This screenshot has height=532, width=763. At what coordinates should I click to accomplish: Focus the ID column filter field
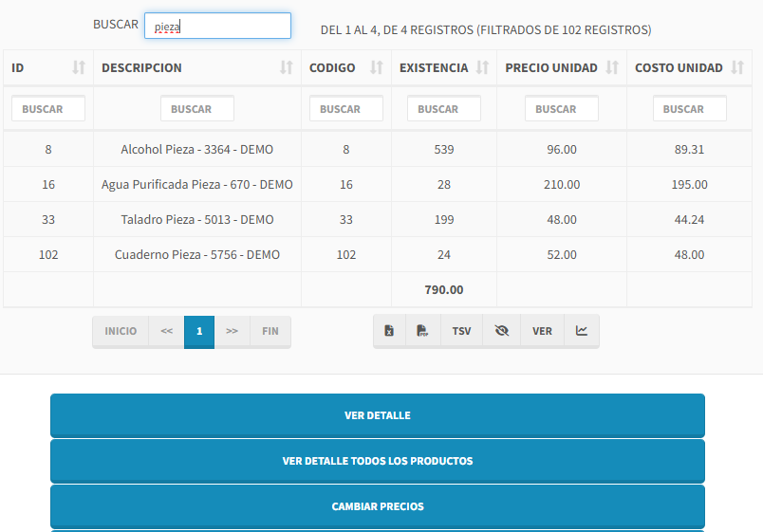pyautogui.click(x=48, y=108)
